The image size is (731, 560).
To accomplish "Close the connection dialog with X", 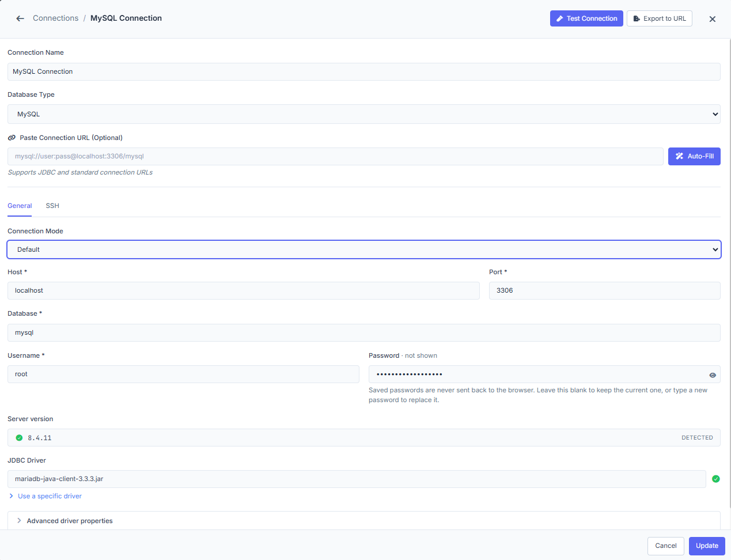I will (x=713, y=19).
